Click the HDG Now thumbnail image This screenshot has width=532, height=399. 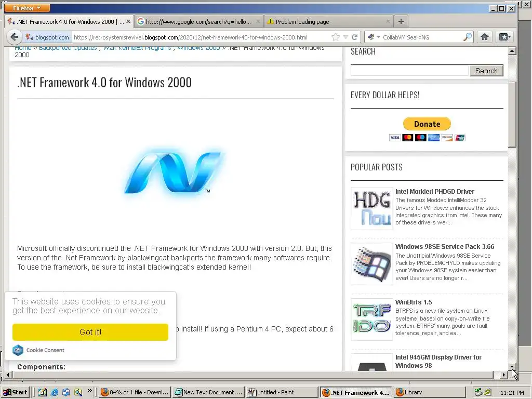pyautogui.click(x=372, y=209)
